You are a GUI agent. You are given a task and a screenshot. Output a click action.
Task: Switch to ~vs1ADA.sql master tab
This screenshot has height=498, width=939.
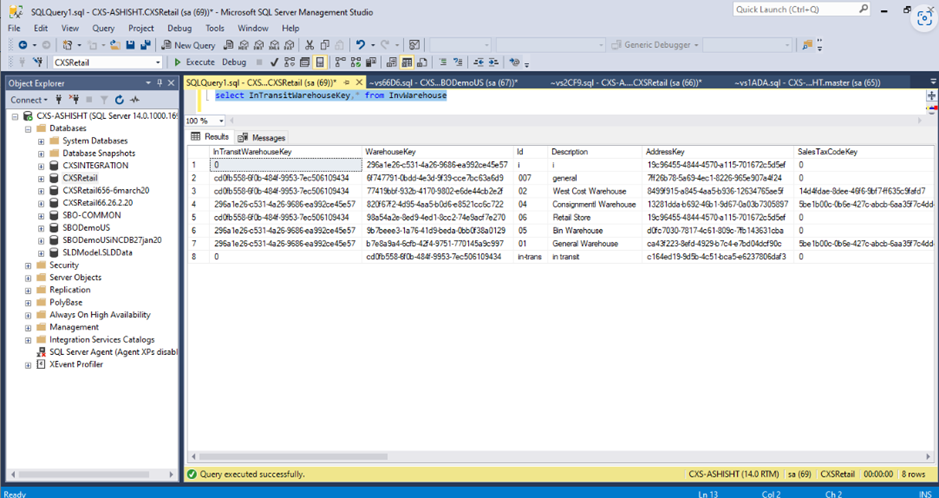coord(807,83)
